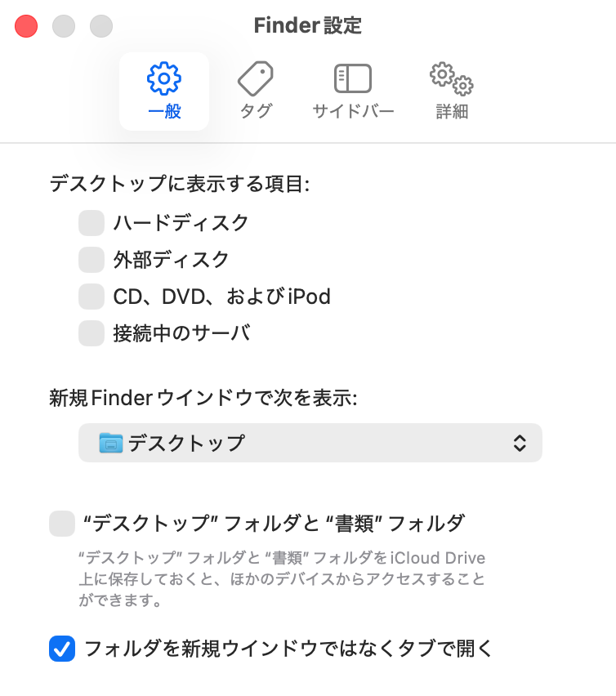Click the blue desktop folder icon
The image size is (616, 696).
[x=110, y=443]
